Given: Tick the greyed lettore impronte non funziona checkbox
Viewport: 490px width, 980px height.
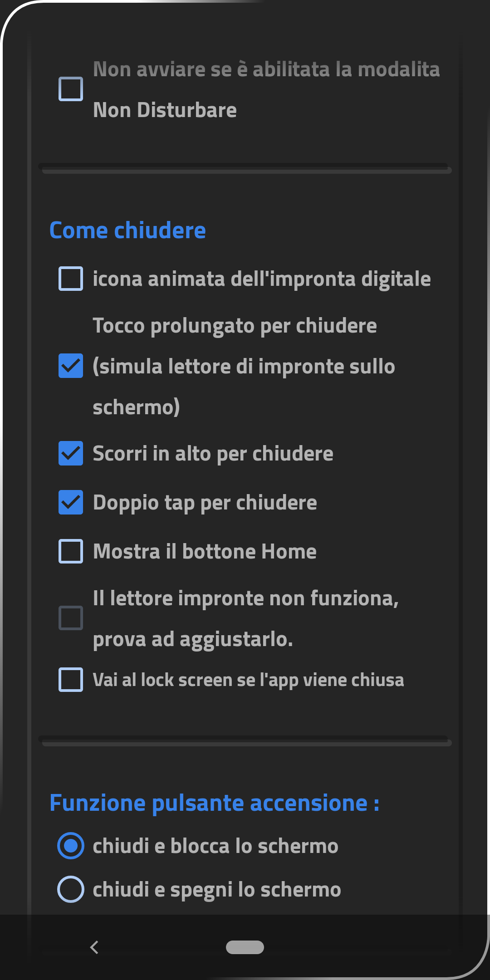Looking at the screenshot, I should (x=71, y=618).
